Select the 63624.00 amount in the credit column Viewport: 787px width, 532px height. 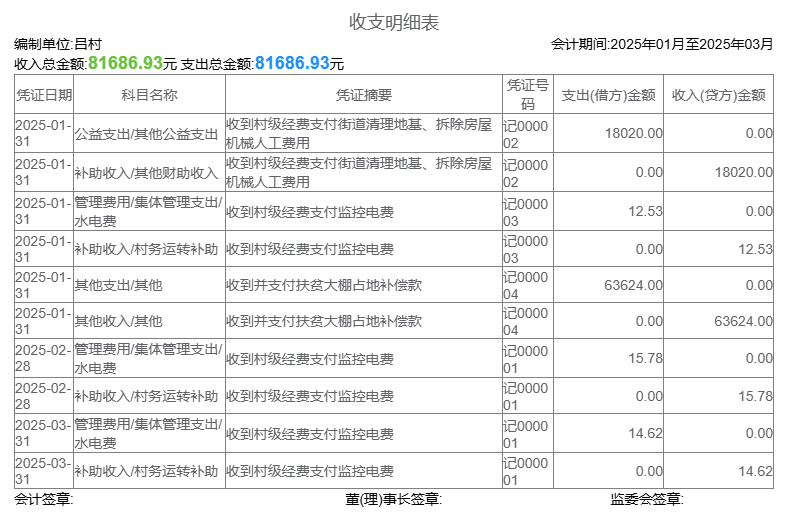743,321
